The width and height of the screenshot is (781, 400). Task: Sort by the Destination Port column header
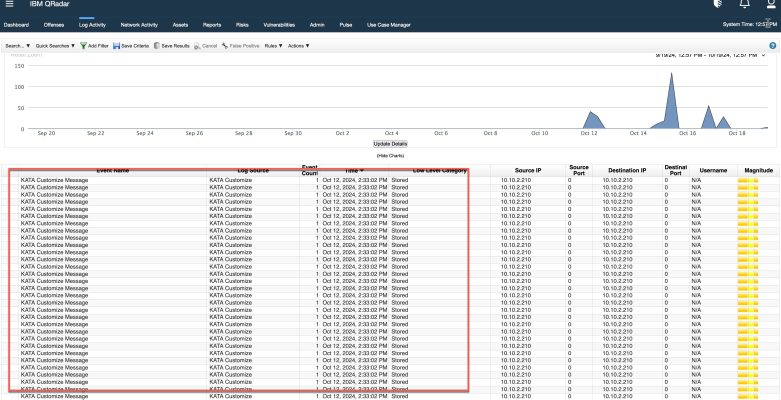[675, 170]
